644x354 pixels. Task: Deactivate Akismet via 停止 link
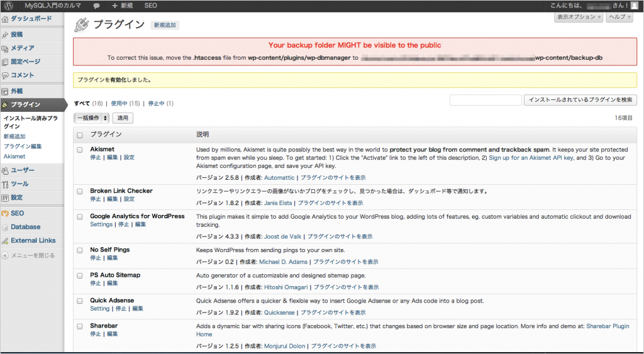pos(96,157)
